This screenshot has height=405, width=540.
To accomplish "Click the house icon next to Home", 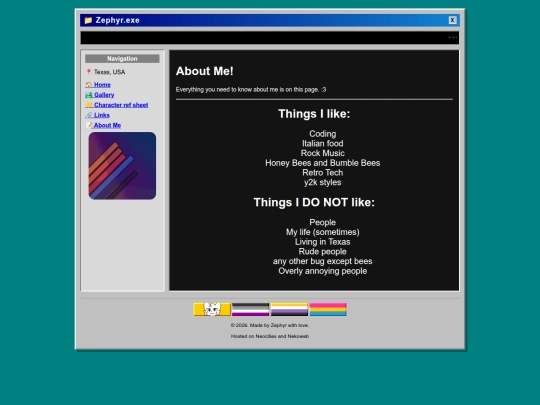I will coord(89,84).
